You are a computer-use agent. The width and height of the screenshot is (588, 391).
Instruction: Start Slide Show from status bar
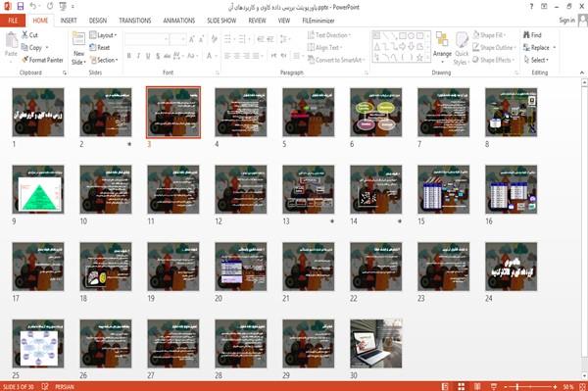tap(494, 386)
